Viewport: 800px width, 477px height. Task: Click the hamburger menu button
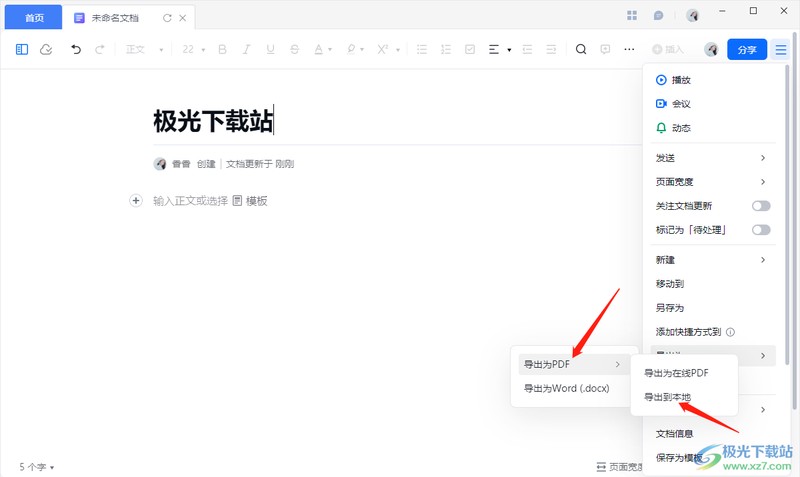[781, 49]
